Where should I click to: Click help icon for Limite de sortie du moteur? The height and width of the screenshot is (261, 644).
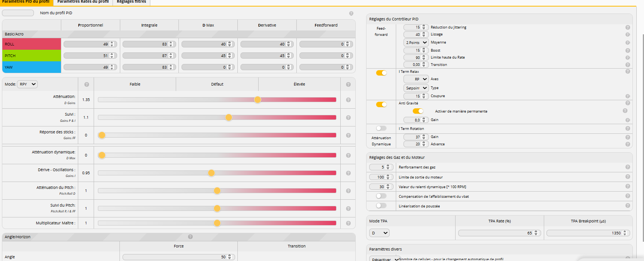pyautogui.click(x=627, y=177)
